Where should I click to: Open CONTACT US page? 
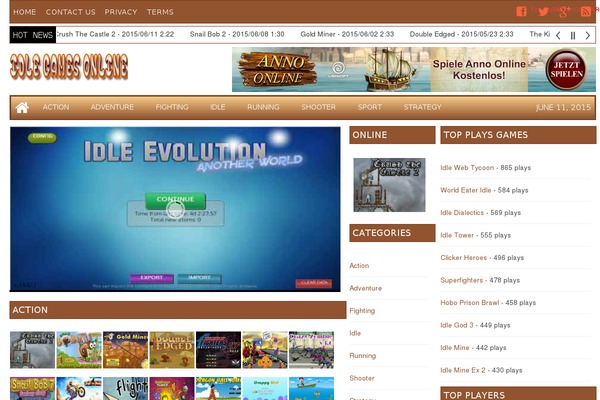[70, 12]
